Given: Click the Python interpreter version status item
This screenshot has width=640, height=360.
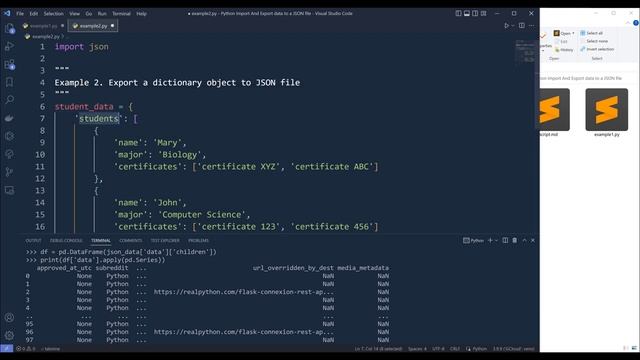Looking at the screenshot, I should [x=513, y=349].
